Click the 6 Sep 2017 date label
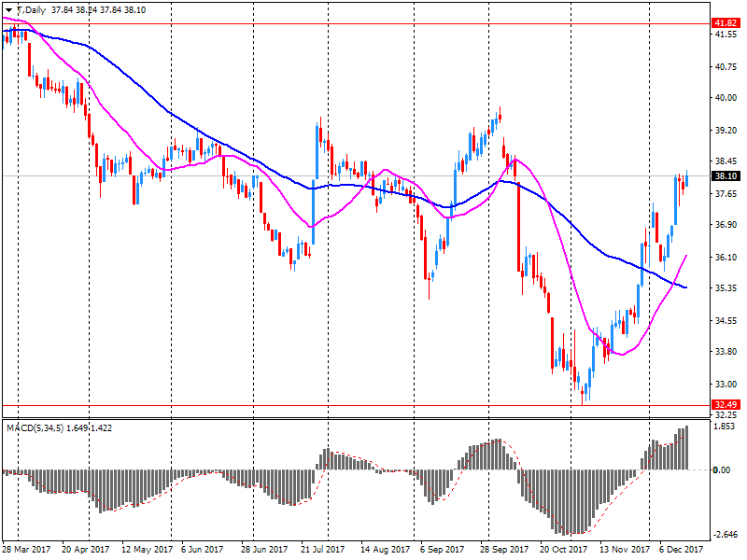The width and height of the screenshot is (747, 560). pyautogui.click(x=442, y=550)
